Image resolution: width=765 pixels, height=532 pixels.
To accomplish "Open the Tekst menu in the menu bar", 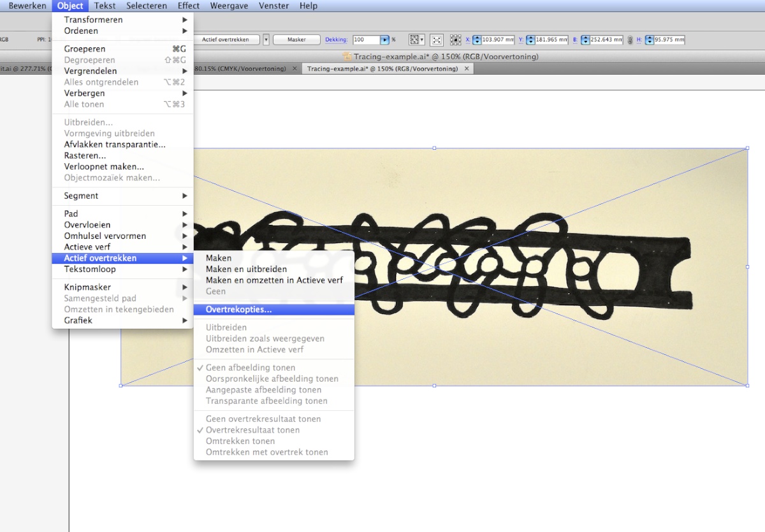I will [x=105, y=6].
